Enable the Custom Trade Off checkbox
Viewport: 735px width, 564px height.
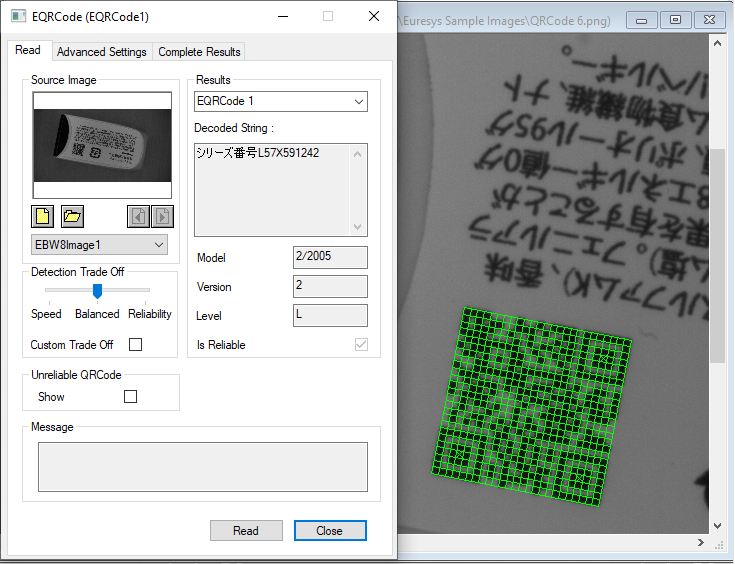136,345
